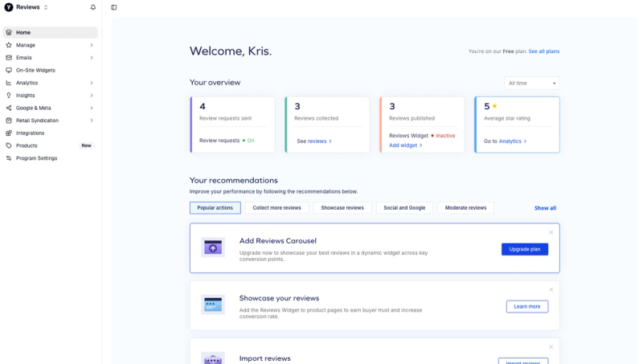The width and height of the screenshot is (643, 364).
Task: Open Products in the sidebar
Action: [50, 145]
